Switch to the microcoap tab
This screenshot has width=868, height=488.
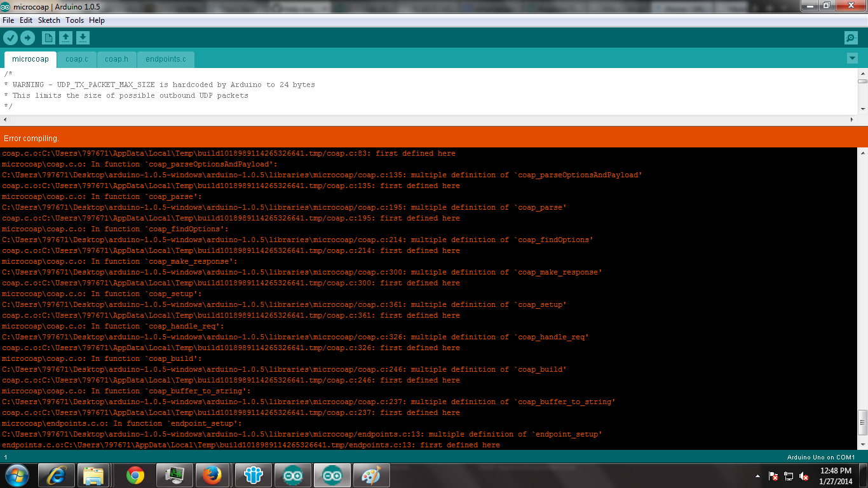tap(30, 59)
